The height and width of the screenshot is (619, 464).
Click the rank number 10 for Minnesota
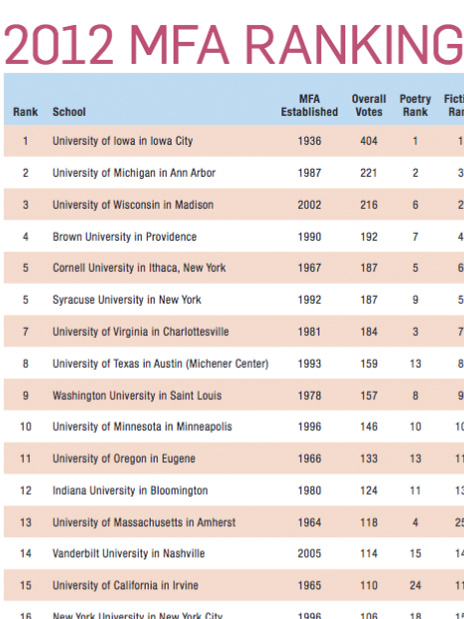coord(25,427)
